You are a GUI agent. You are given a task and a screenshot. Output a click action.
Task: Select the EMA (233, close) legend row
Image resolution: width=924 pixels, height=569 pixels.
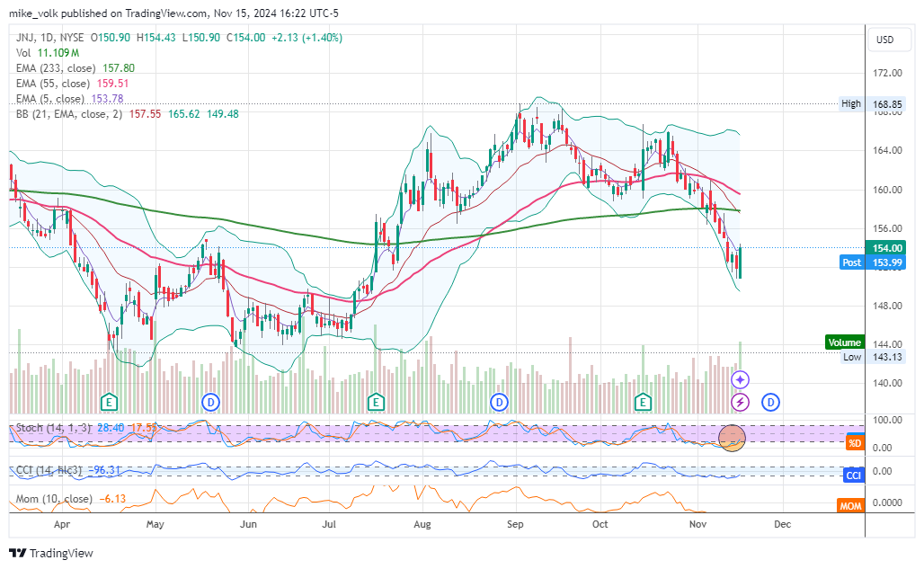(75, 68)
